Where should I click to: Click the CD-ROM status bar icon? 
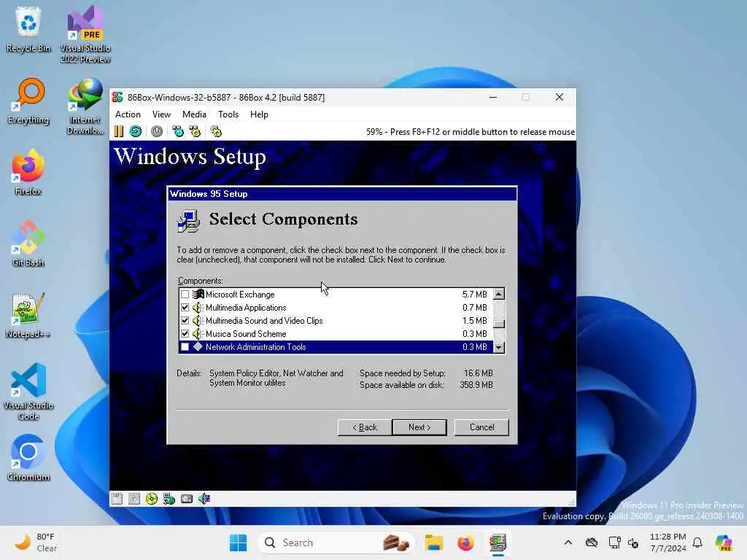[152, 499]
